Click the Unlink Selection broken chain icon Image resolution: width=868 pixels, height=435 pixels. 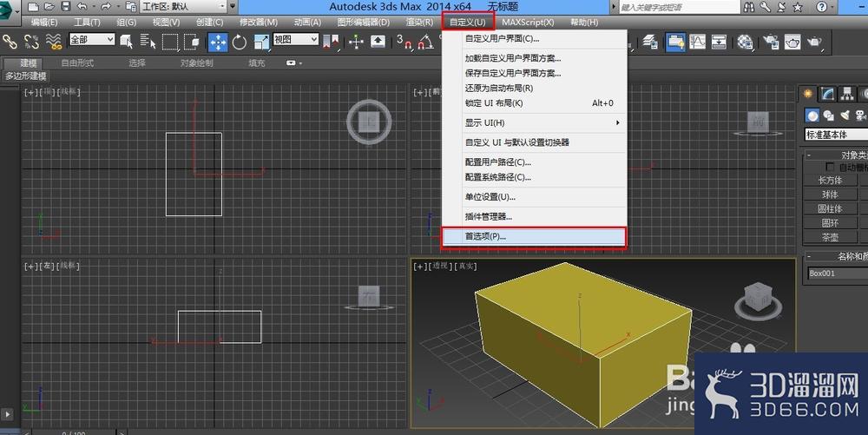(31, 42)
